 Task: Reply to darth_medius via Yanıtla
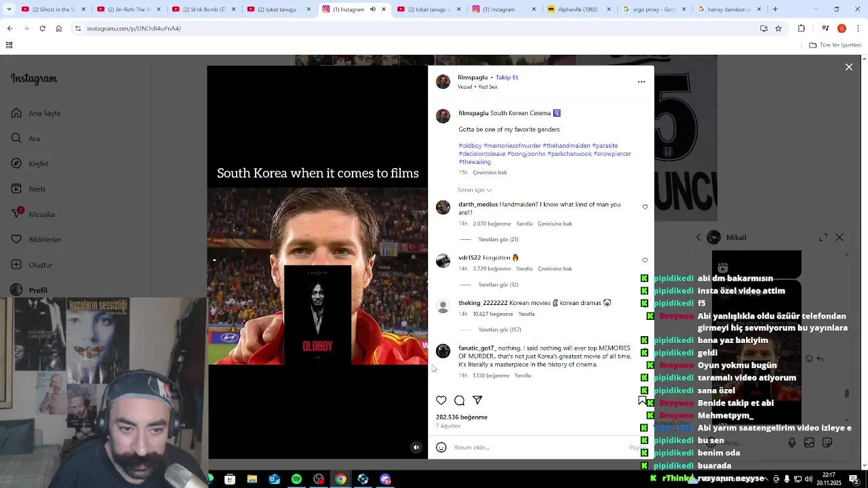[x=524, y=224]
